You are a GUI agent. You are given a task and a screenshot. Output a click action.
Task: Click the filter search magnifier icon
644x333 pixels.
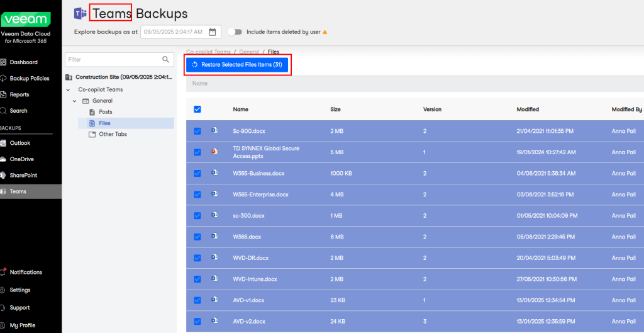[165, 60]
